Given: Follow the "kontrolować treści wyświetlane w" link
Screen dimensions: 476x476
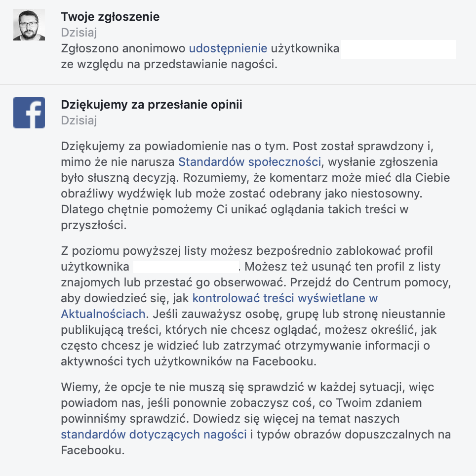Looking at the screenshot, I should (x=285, y=298).
